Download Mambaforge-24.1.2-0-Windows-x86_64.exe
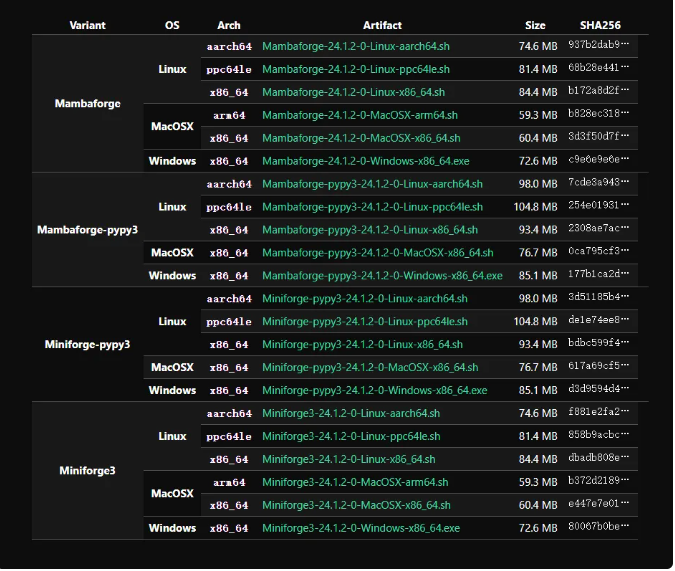The width and height of the screenshot is (675, 571). pos(365,161)
